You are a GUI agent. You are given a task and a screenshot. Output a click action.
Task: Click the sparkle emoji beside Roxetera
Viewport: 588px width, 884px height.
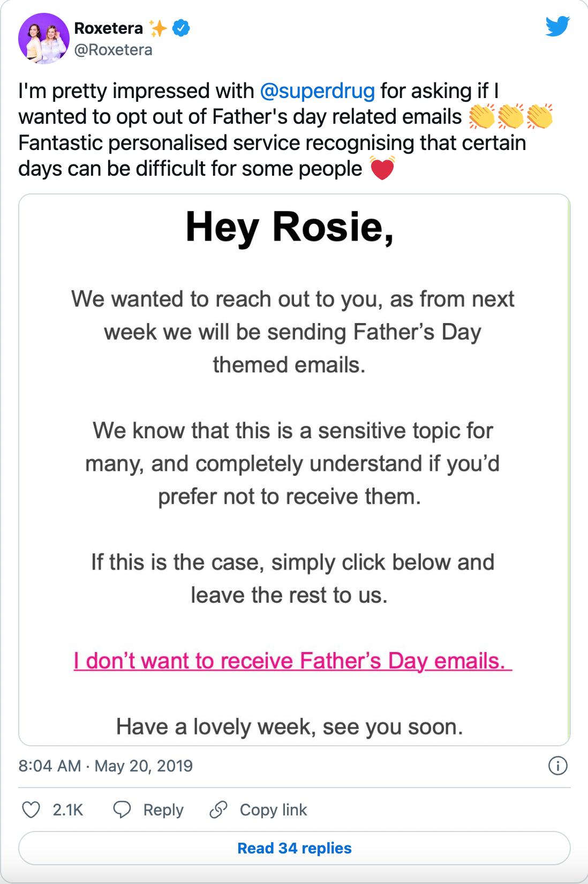tap(158, 28)
